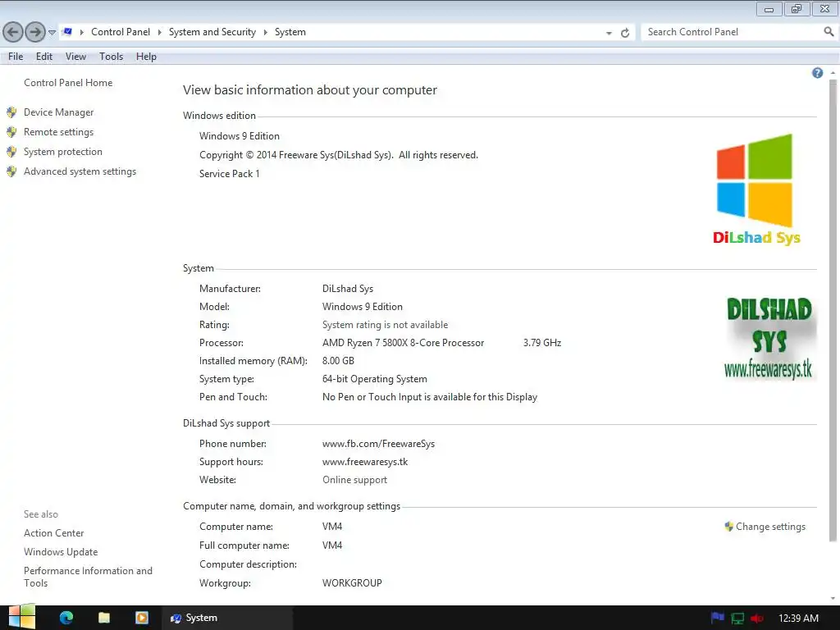
Task: Click the shield icon beside Change settings
Action: [x=728, y=527]
